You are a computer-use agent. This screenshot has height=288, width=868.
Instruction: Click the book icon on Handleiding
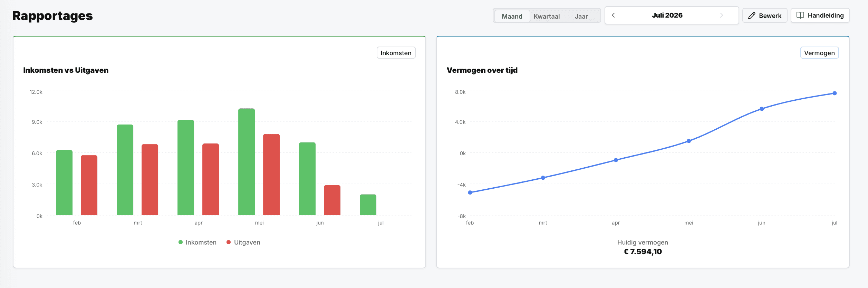tap(800, 15)
